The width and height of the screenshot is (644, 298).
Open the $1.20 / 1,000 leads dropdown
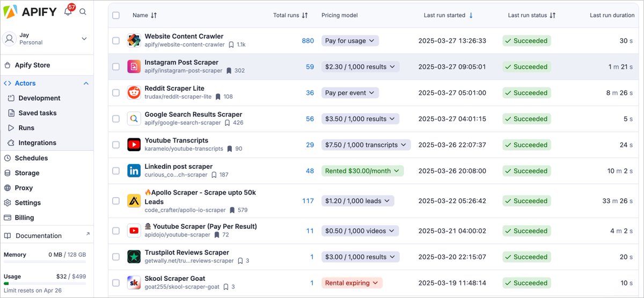(x=357, y=200)
